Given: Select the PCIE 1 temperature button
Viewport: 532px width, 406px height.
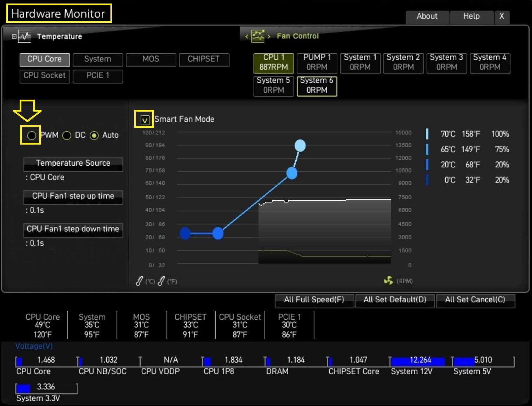Looking at the screenshot, I should coord(98,76).
